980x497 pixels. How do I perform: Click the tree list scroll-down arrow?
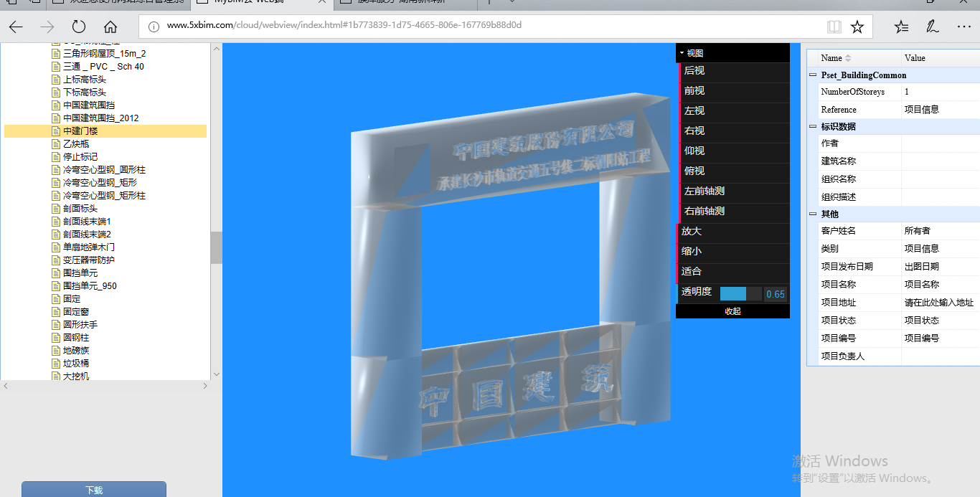[217, 374]
